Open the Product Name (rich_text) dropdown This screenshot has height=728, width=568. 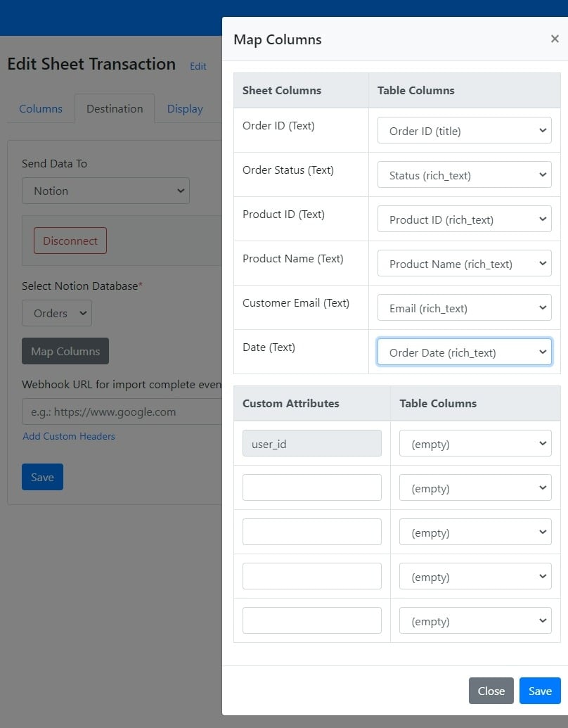pos(464,263)
